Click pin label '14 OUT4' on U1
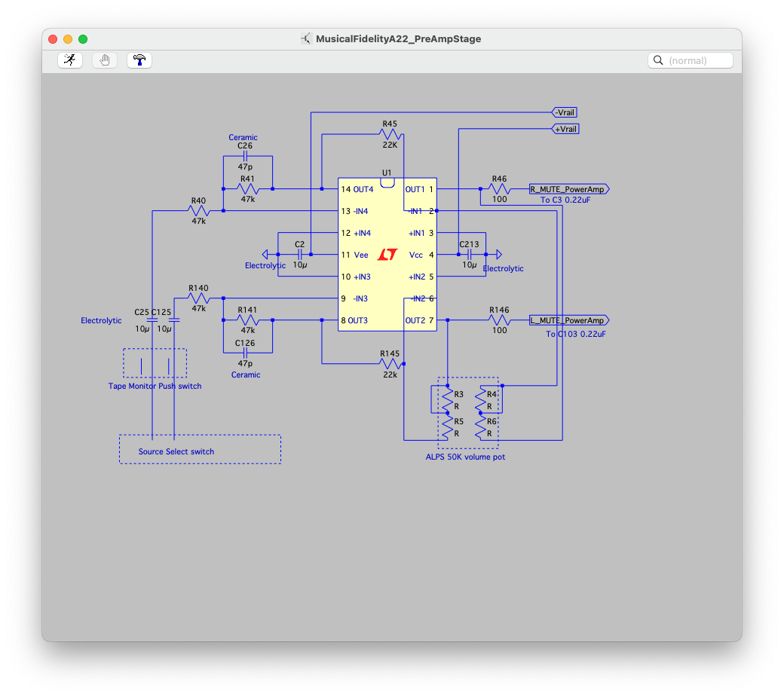The width and height of the screenshot is (784, 697). [357, 189]
